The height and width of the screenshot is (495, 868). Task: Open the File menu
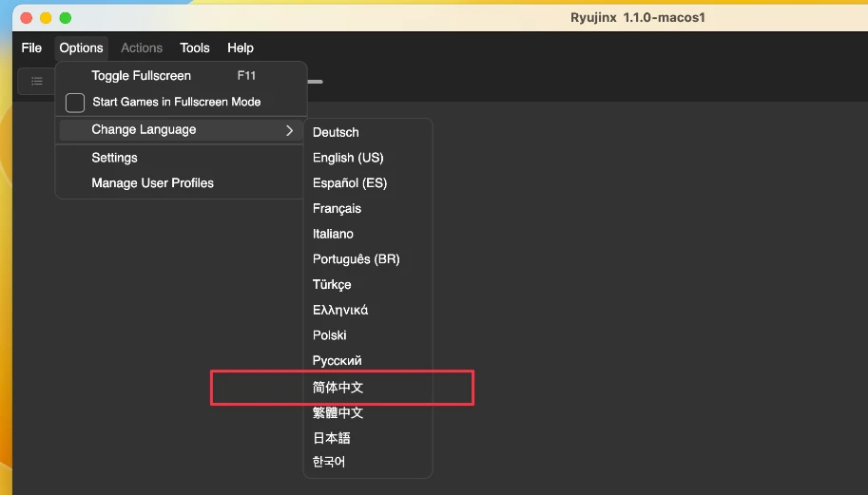point(31,48)
